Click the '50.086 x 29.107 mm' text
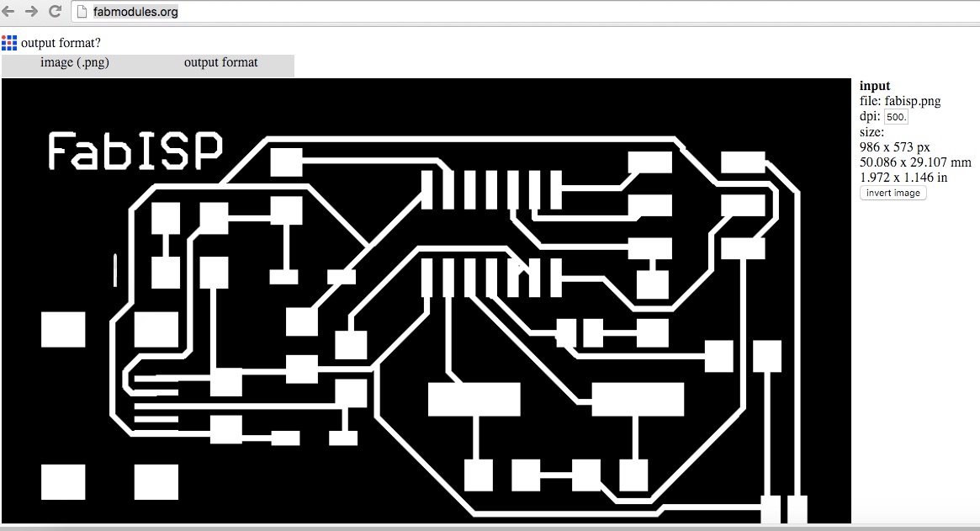980x531 pixels. [x=915, y=162]
